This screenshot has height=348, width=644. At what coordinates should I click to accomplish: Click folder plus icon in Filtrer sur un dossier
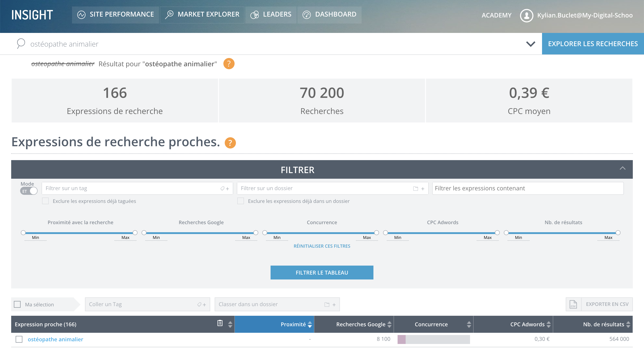[x=419, y=189]
